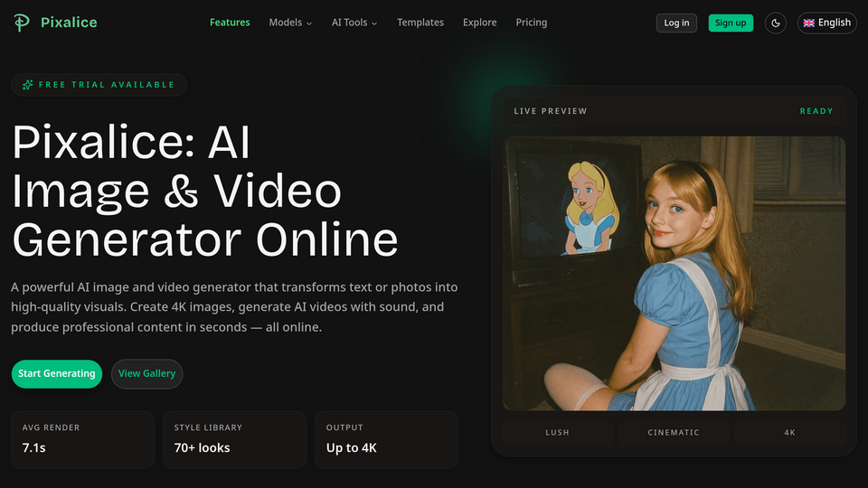Click the READY status label
Viewport: 868px width, 488px height.
point(816,111)
